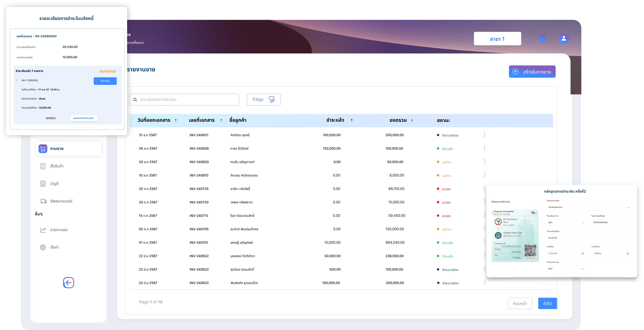
Task: Click the chart icon beside รายงานผล
Action: pyautogui.click(x=43, y=230)
